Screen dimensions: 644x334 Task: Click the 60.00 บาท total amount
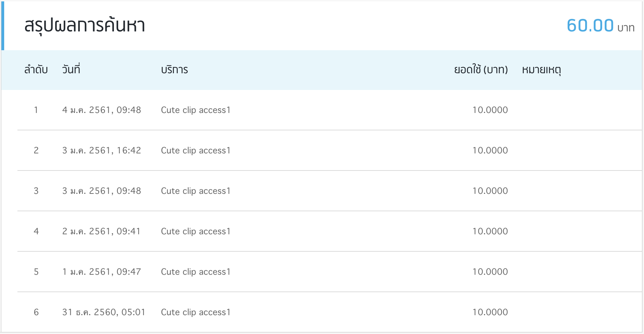click(600, 25)
